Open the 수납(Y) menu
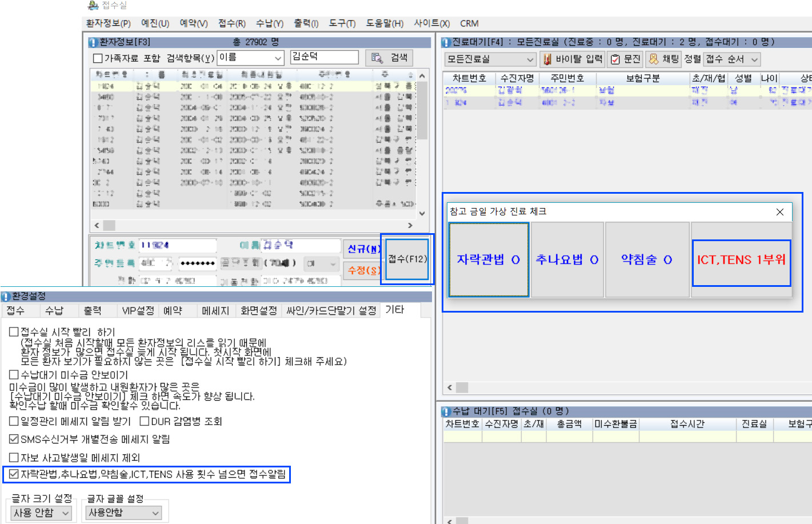812x524 pixels. [x=269, y=23]
